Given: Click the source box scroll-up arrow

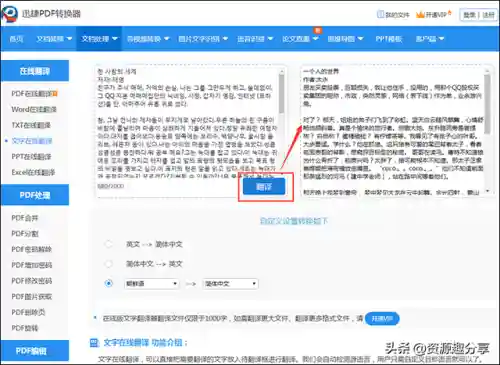Looking at the screenshot, I should click(282, 71).
